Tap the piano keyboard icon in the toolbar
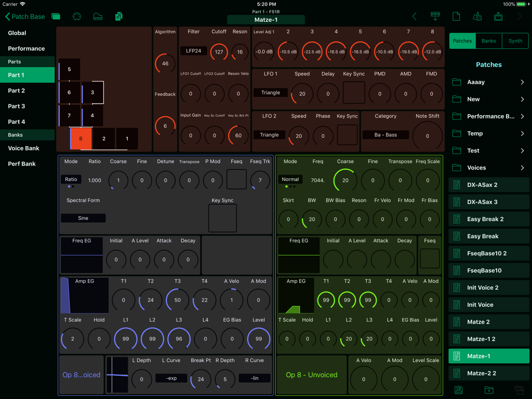This screenshot has height=399, width=532. click(x=98, y=16)
